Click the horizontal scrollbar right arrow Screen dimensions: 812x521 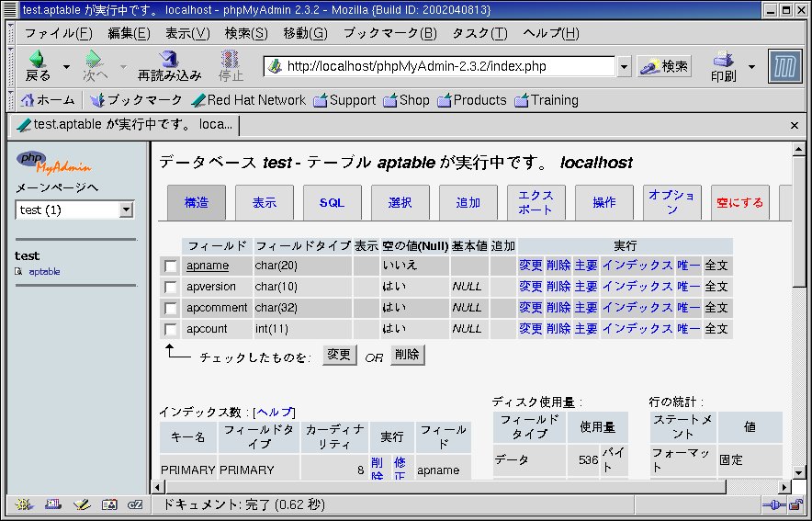pyautogui.click(x=784, y=487)
